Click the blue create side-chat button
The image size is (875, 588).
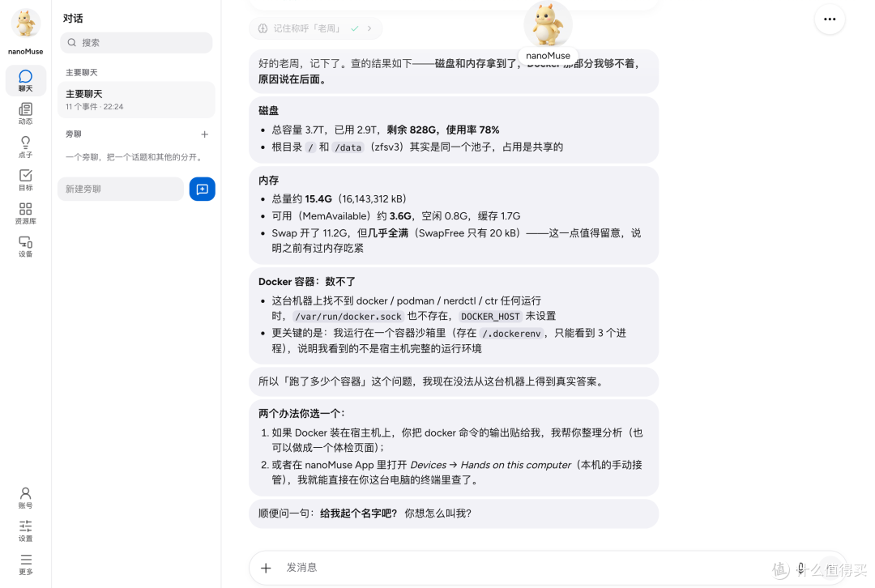tap(202, 190)
